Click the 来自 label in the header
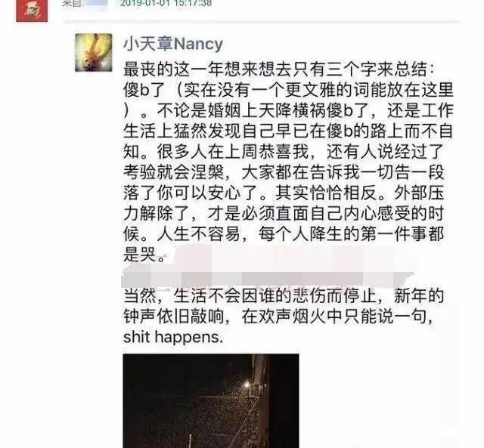The width and height of the screenshot is (484, 448). click(71, 3)
